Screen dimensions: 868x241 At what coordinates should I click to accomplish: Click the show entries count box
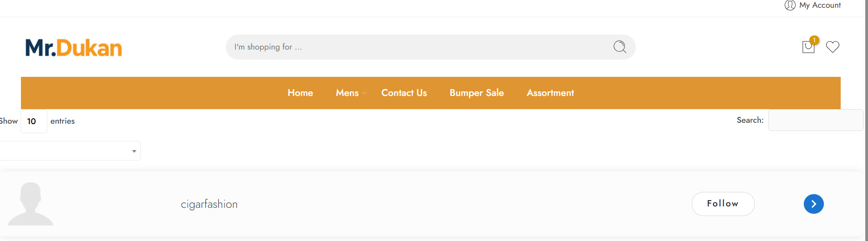34,121
